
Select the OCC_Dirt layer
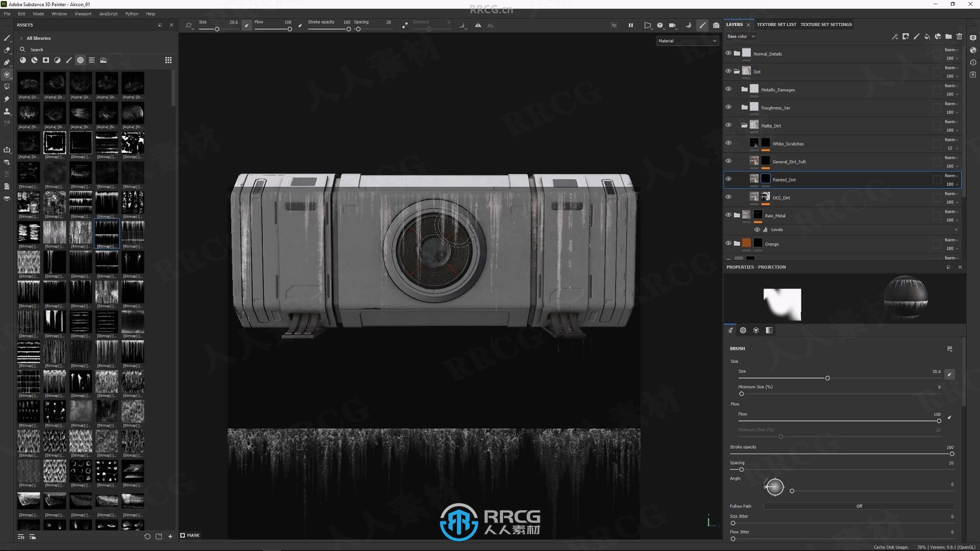(x=842, y=197)
